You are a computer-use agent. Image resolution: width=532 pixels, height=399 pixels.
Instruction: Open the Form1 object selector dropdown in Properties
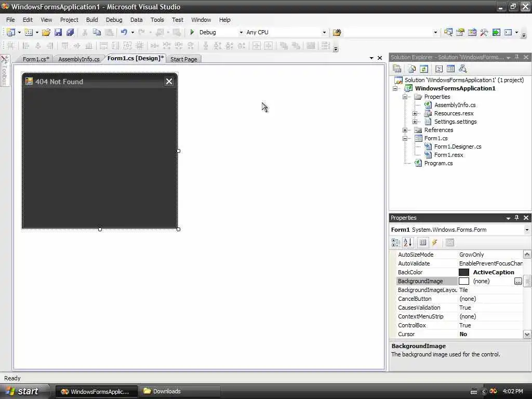[527, 230]
